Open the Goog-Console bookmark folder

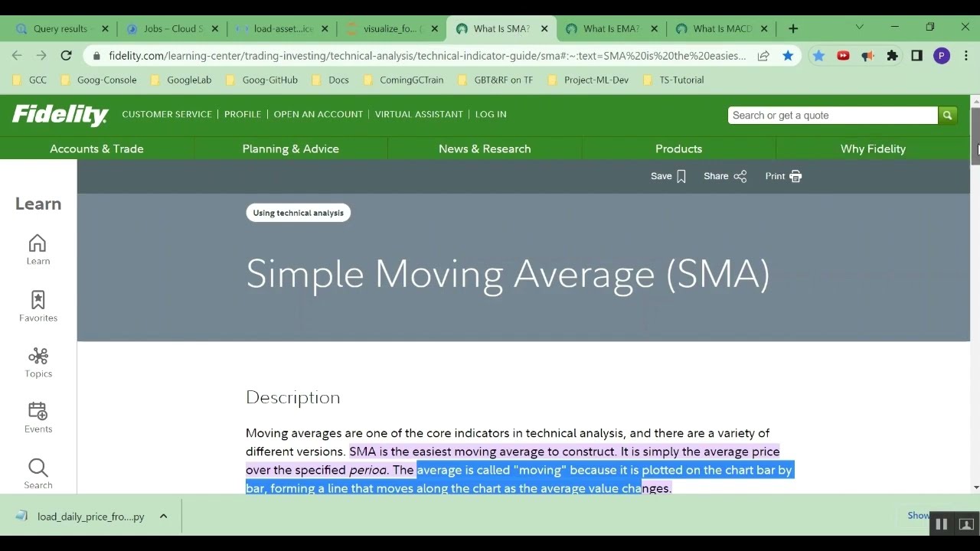click(99, 80)
